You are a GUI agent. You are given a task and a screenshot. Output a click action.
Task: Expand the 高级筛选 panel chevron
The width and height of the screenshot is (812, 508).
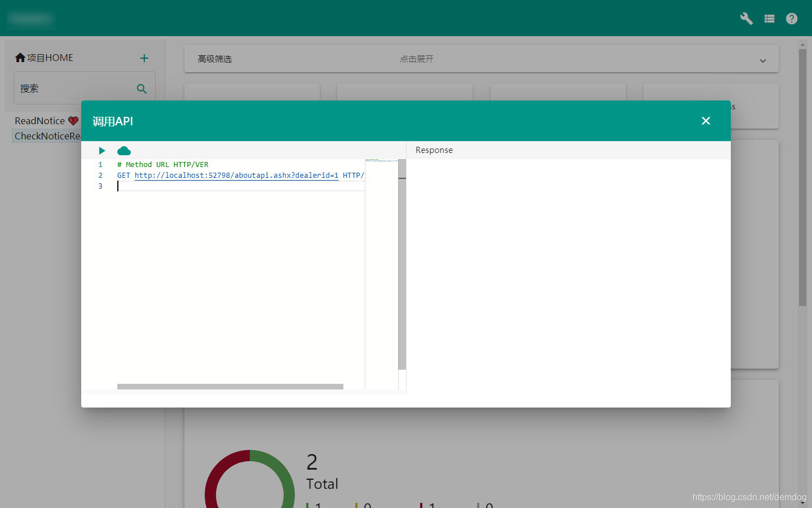[762, 60]
